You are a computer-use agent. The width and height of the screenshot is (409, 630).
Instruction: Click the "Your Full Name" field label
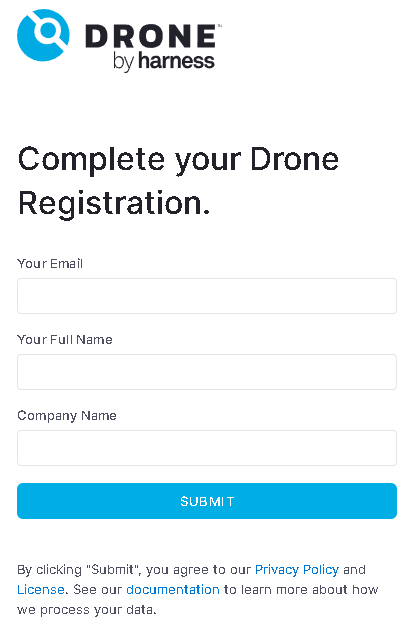65,340
